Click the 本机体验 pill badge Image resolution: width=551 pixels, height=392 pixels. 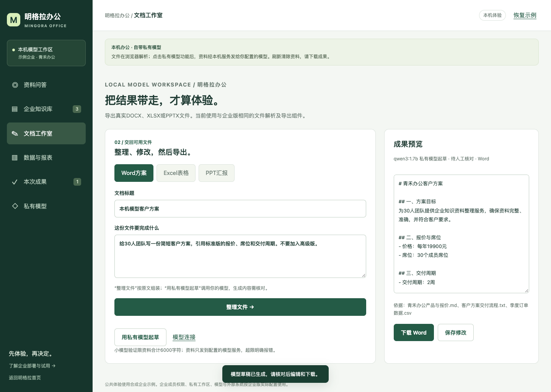pos(492,15)
